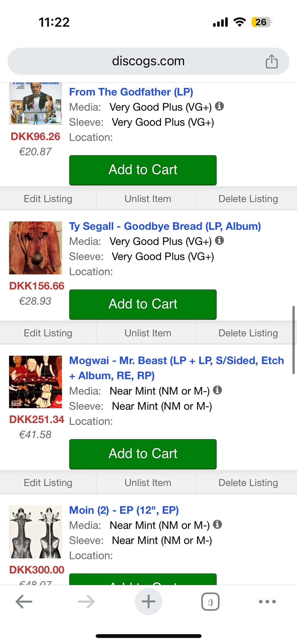Open the browser three-dots menu

tap(267, 602)
